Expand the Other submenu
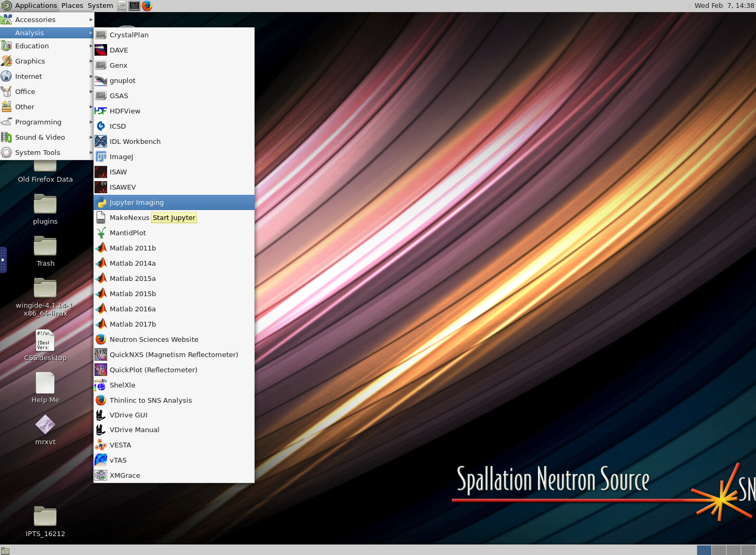This screenshot has height=555, width=756. [x=47, y=107]
